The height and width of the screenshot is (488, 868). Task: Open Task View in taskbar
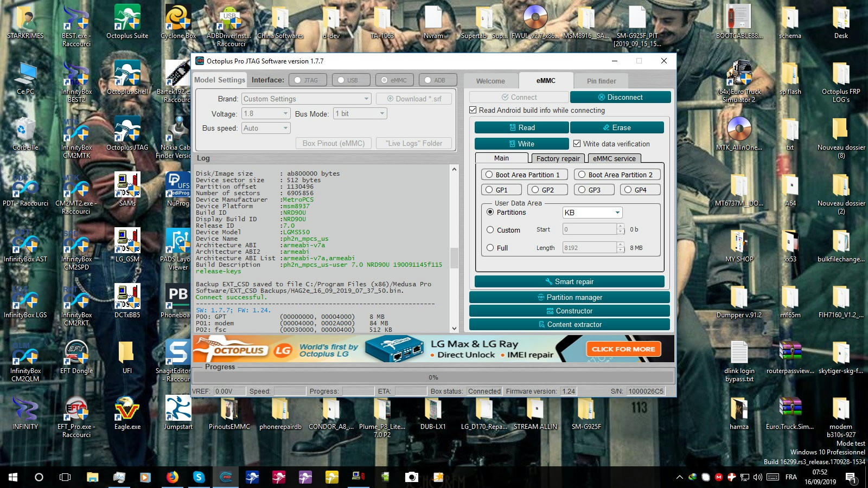pos(65,477)
